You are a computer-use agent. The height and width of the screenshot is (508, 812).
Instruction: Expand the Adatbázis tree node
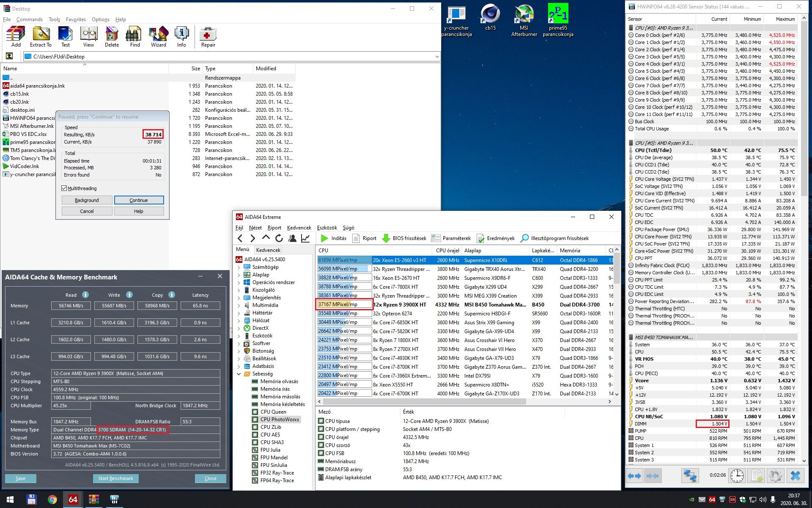pyautogui.click(x=239, y=366)
